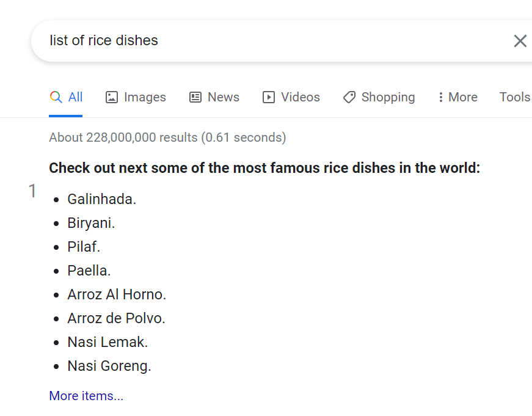This screenshot has height=416, width=532.
Task: Open the Videos results tab
Action: pos(300,97)
